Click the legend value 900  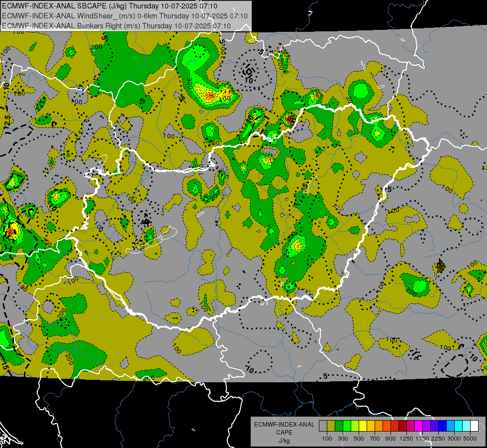[x=390, y=439]
